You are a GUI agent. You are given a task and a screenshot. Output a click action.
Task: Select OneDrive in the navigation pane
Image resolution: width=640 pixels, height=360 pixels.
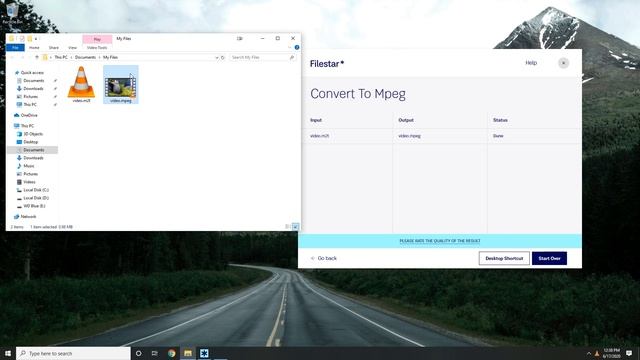click(29, 116)
